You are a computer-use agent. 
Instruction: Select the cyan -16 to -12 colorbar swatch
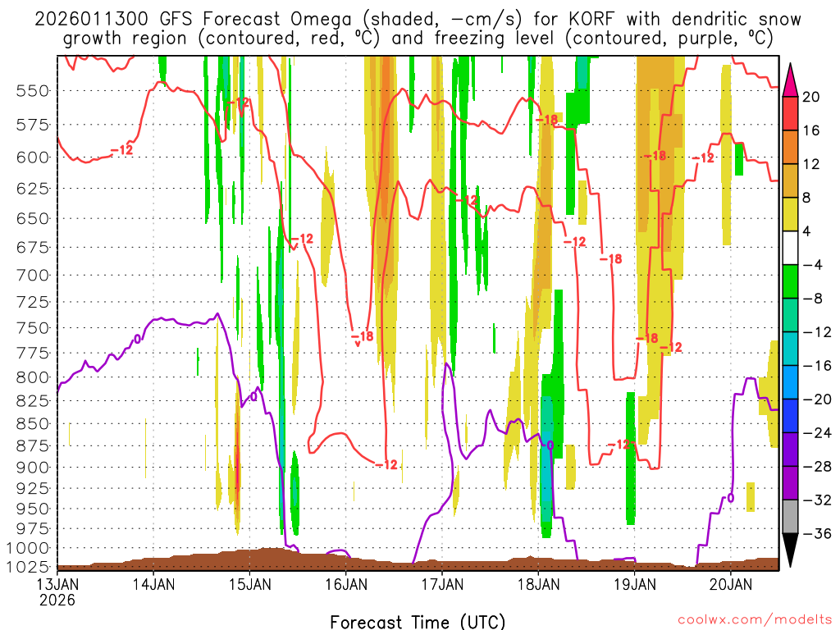pos(790,349)
